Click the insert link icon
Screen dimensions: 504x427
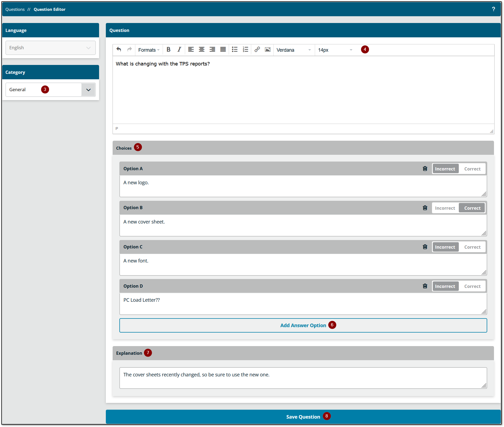coord(257,50)
